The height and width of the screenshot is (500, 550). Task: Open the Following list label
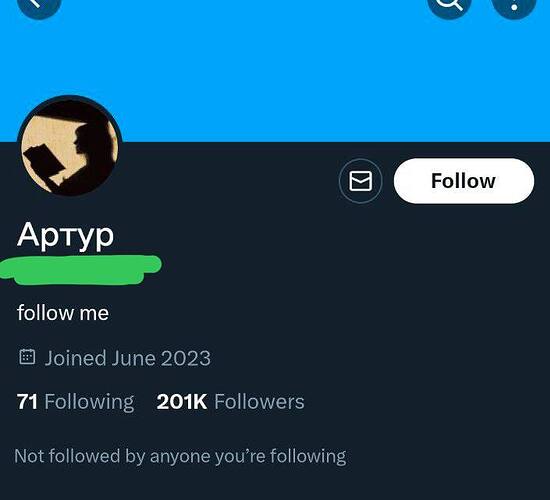[89, 402]
